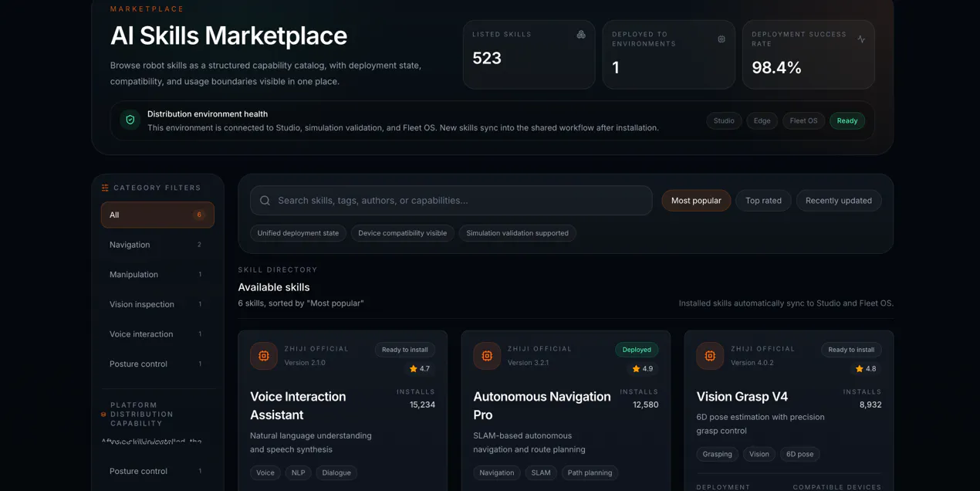Image resolution: width=980 pixels, height=491 pixels.
Task: Sort skills by Most popular
Action: [696, 201]
